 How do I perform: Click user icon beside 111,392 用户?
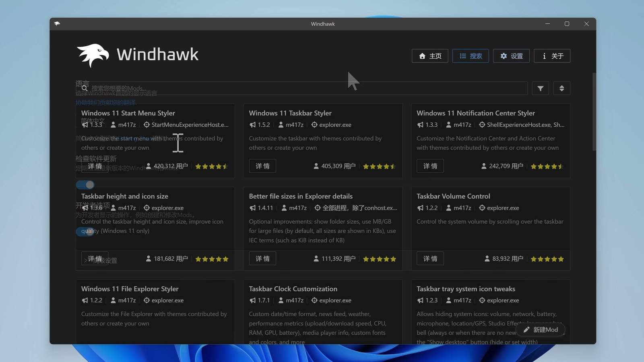316,259
